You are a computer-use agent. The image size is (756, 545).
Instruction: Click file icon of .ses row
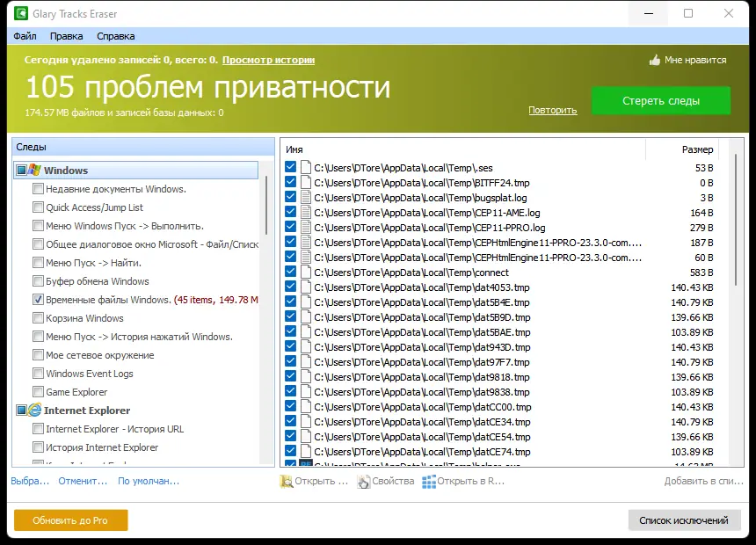[306, 167]
